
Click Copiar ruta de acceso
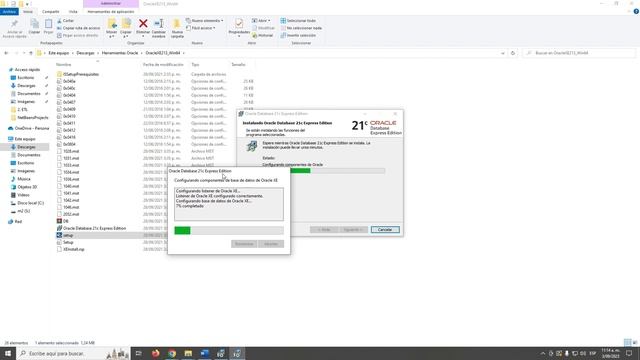(79, 28)
